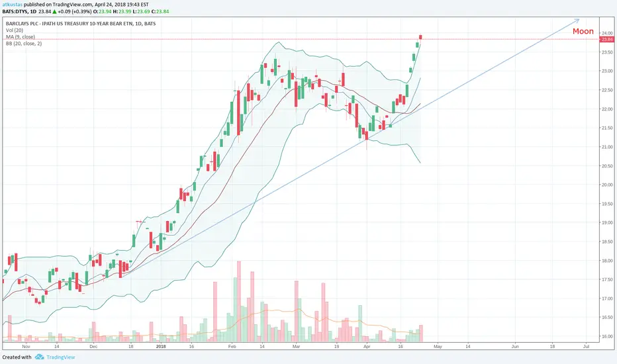This screenshot has width=617, height=364.
Task: Click the Mar date axis label
Action: click(296, 347)
